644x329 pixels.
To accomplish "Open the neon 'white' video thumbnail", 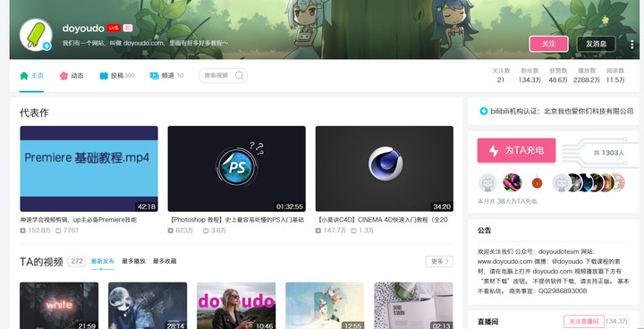I will click(59, 306).
